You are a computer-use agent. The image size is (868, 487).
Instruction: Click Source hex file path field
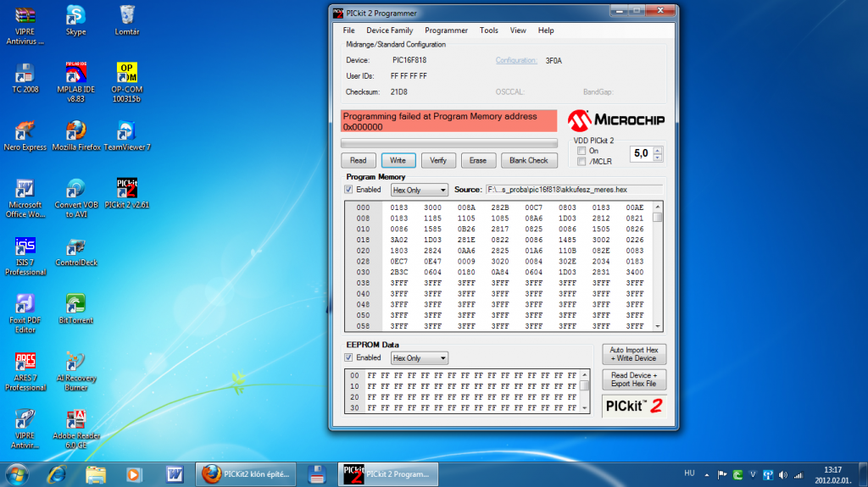574,189
